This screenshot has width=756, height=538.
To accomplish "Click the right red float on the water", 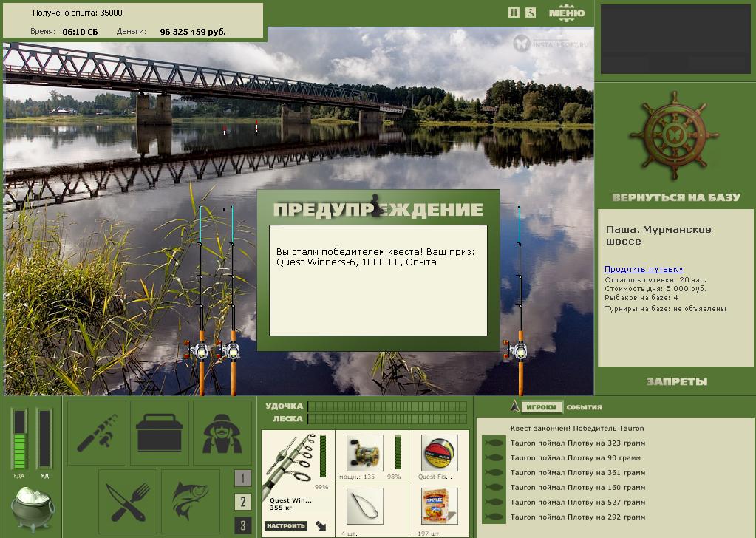I will [x=256, y=126].
